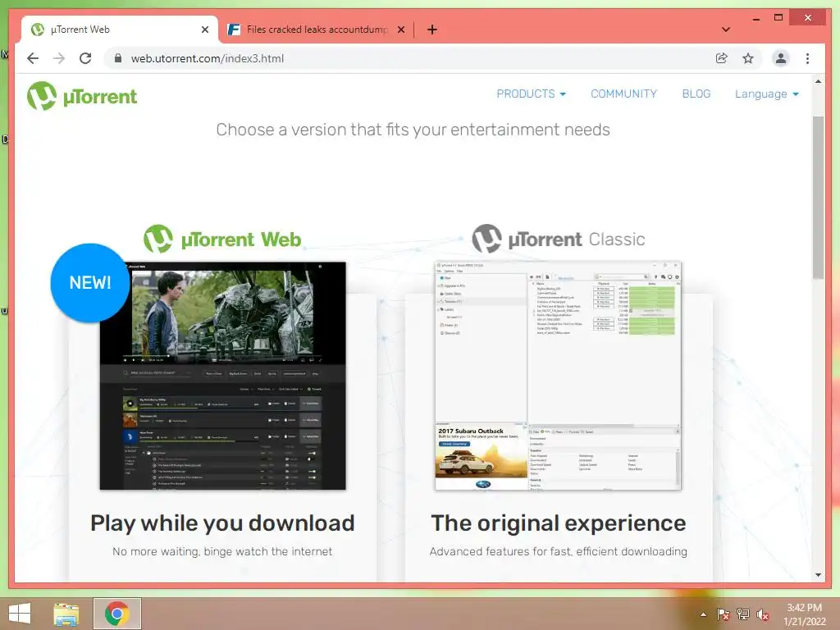Close the µTorrent Web tab

pyautogui.click(x=204, y=30)
